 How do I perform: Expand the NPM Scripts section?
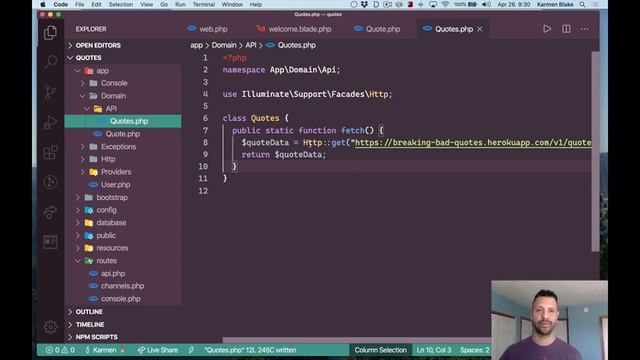[96, 337]
